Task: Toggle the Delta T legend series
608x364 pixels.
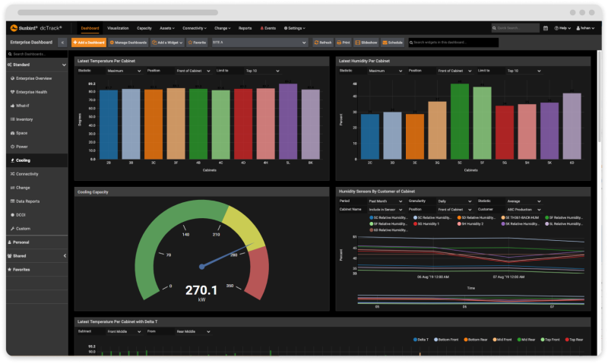Action: (x=422, y=339)
